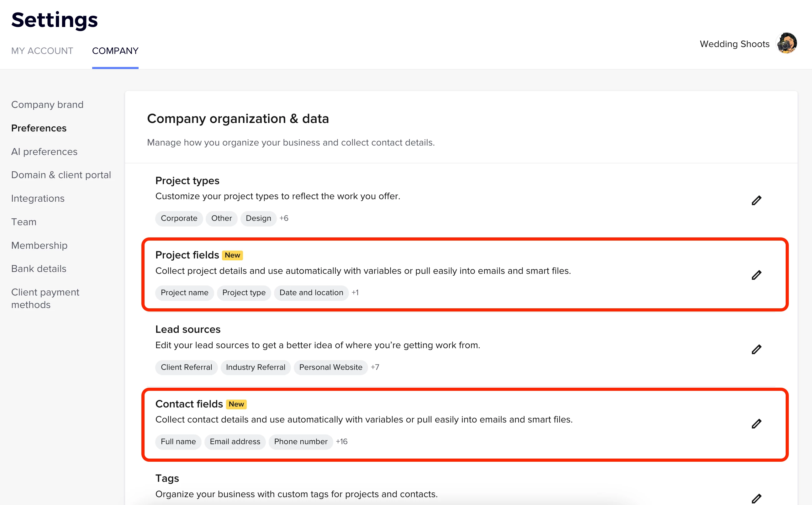Click the Lead sources pencil icon

[756, 349]
